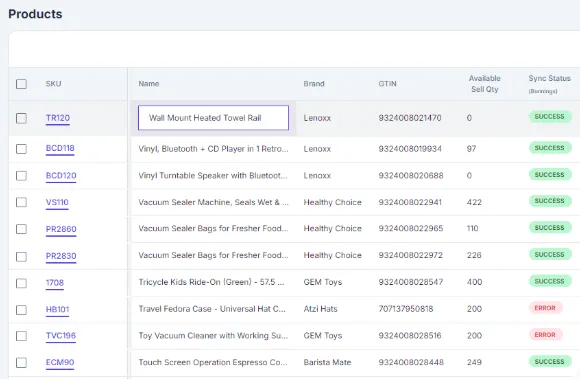
Task: Select the BCD120 row checkbox
Action: pos(21,176)
